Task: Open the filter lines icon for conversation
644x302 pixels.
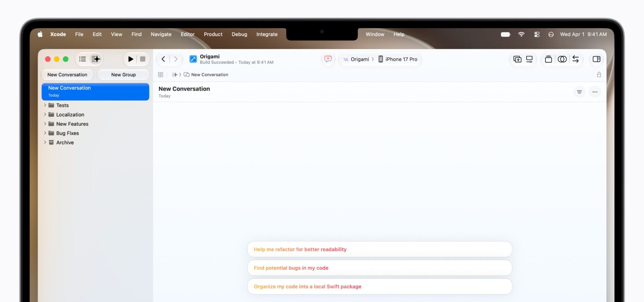Action: 579,92
